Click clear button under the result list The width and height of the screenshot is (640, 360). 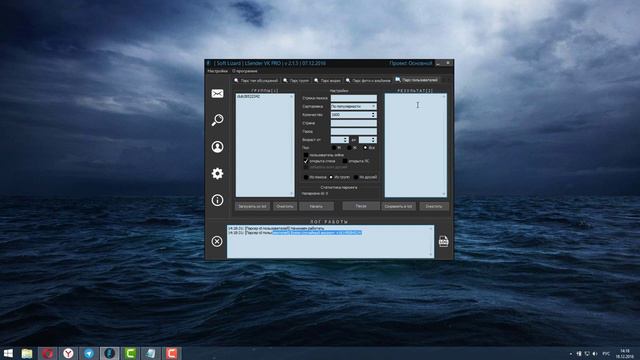coord(433,206)
